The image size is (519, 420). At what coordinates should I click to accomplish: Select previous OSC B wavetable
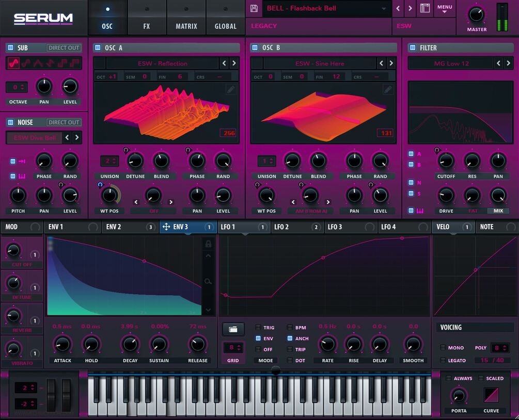click(381, 63)
